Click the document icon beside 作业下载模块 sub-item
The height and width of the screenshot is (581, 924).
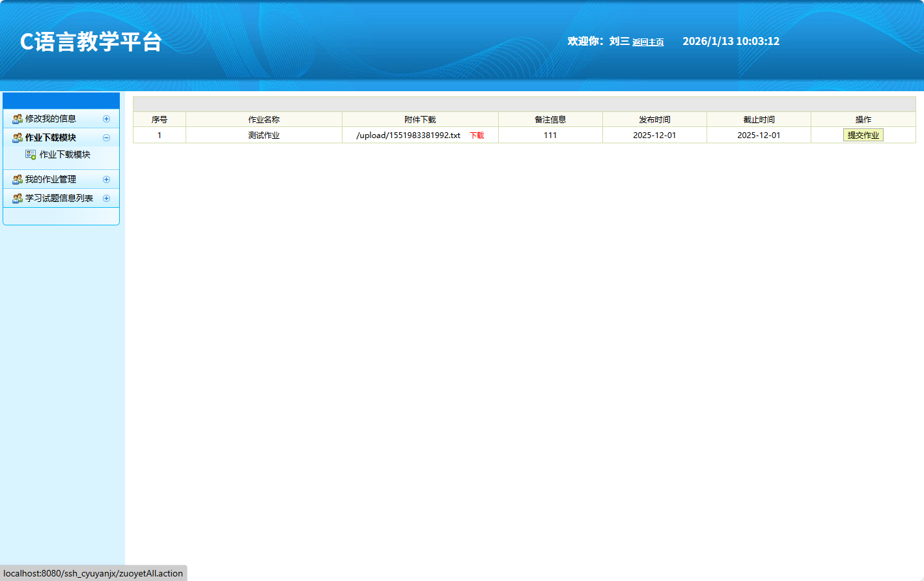pos(31,154)
